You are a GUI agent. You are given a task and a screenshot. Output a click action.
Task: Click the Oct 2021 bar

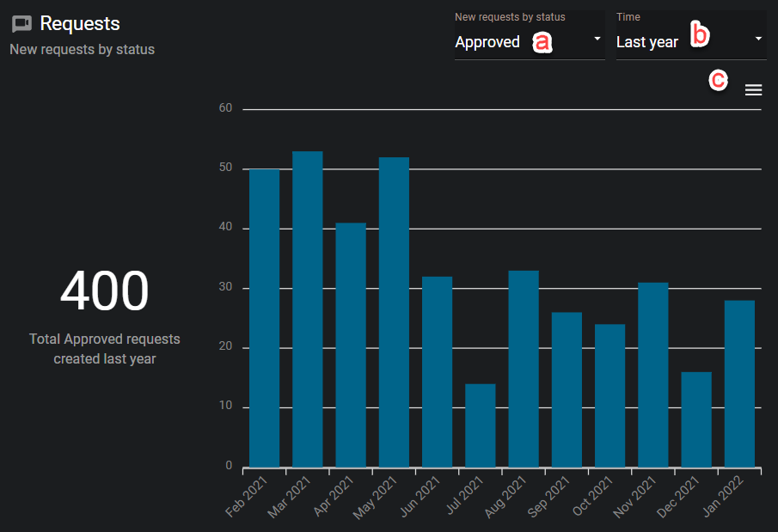click(x=610, y=395)
